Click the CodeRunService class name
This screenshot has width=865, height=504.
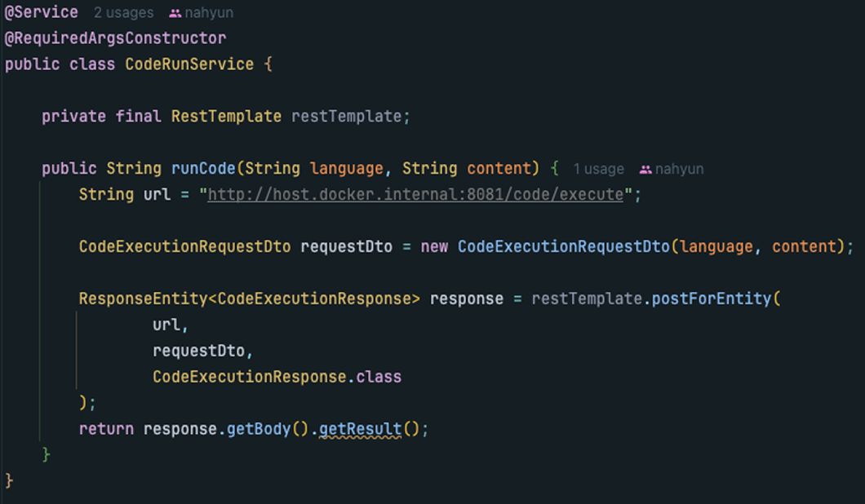[x=189, y=64]
